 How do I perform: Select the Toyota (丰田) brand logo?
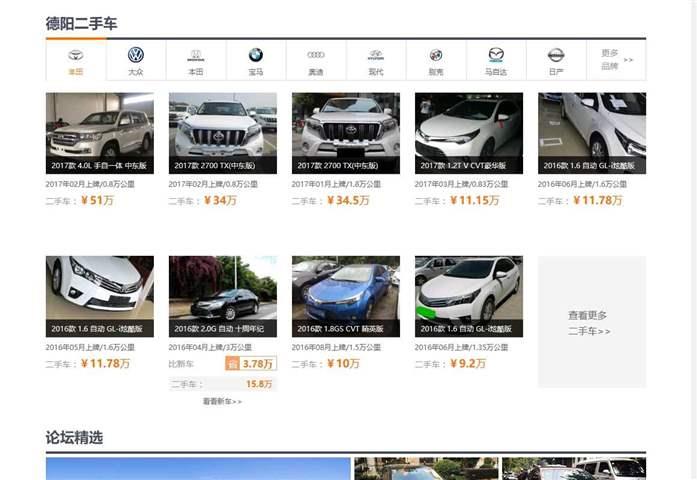pyautogui.click(x=76, y=56)
